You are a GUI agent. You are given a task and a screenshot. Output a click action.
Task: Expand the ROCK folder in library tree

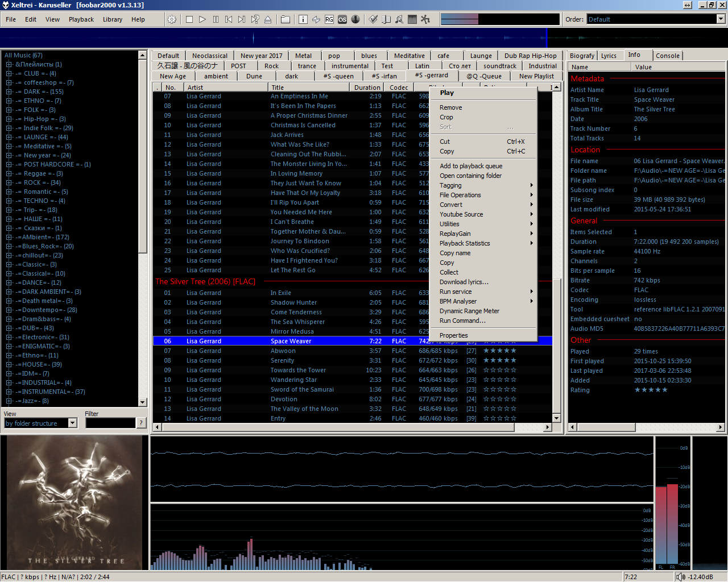point(9,183)
